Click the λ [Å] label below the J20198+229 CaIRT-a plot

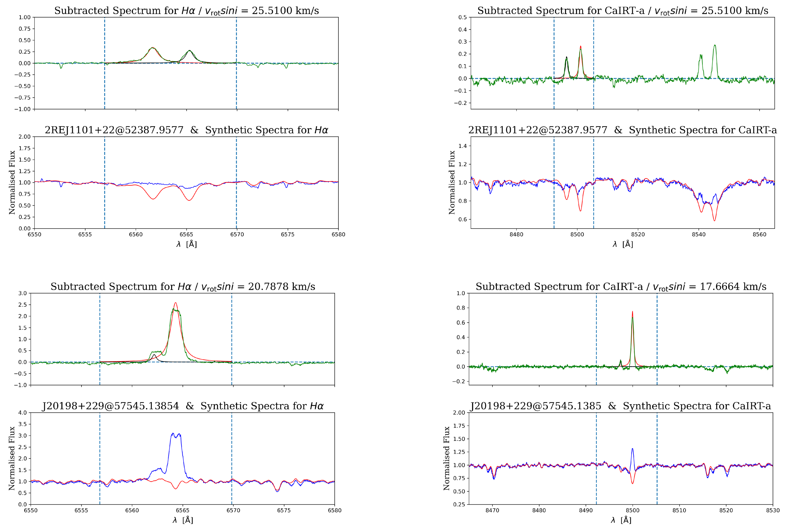coord(621,520)
